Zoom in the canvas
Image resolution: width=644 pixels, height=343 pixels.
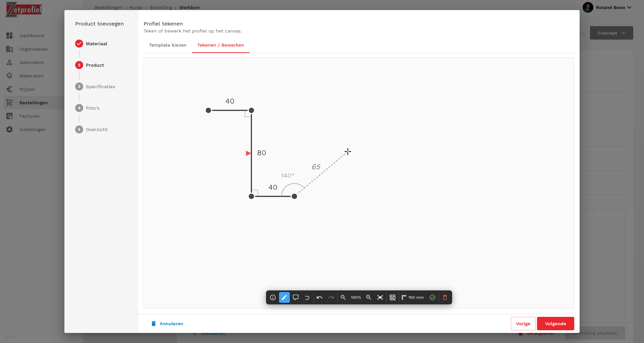pos(369,297)
